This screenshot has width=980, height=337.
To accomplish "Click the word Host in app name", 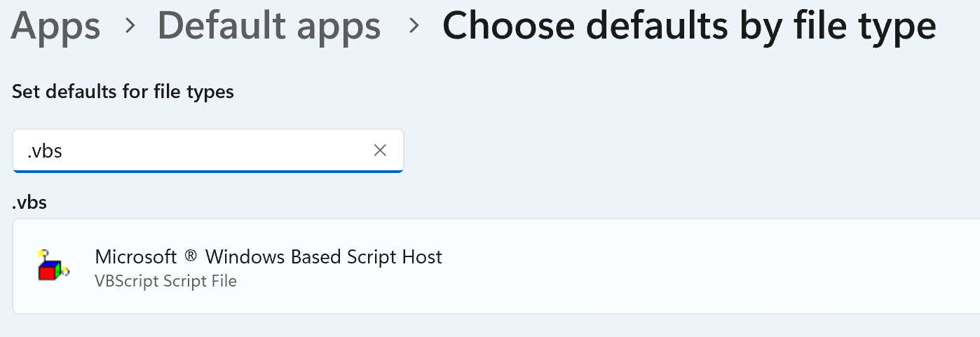I will coord(421,257).
